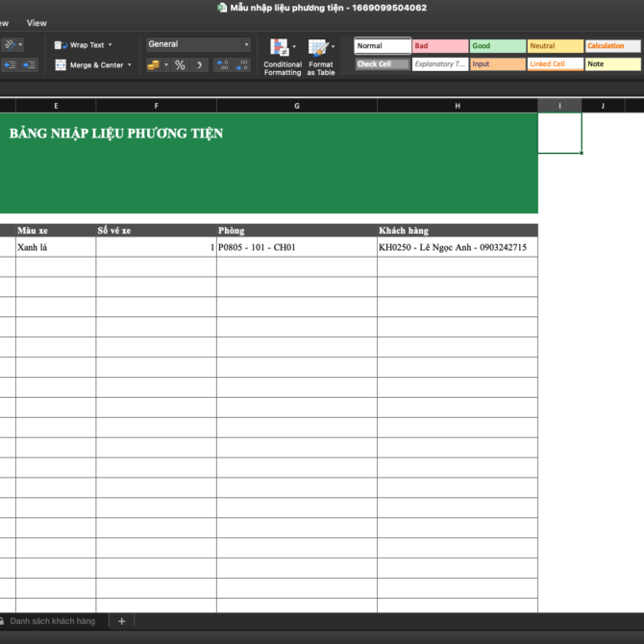
Task: Add a new sheet with plus button
Action: click(122, 621)
